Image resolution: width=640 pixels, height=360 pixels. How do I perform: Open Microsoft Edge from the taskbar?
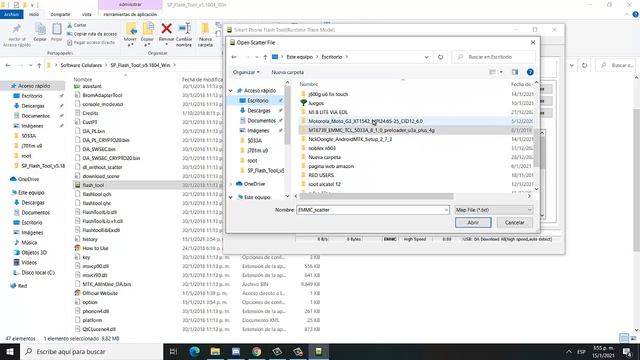tap(195, 351)
